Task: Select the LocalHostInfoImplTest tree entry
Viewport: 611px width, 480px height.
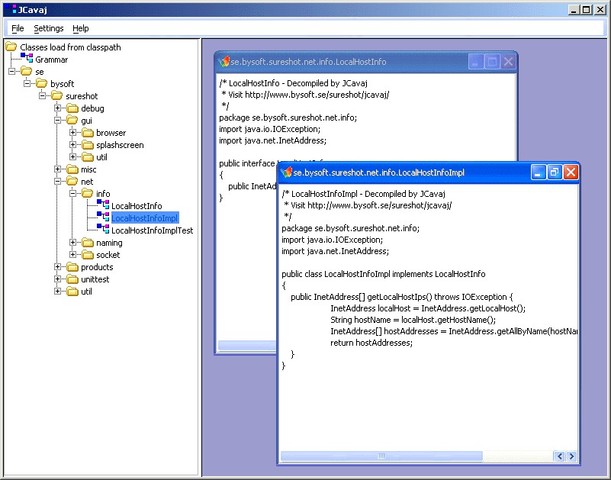Action: pos(152,230)
